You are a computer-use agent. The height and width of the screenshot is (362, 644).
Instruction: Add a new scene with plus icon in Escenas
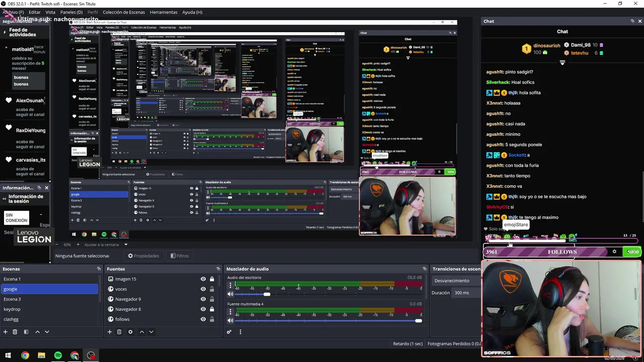coord(6,332)
